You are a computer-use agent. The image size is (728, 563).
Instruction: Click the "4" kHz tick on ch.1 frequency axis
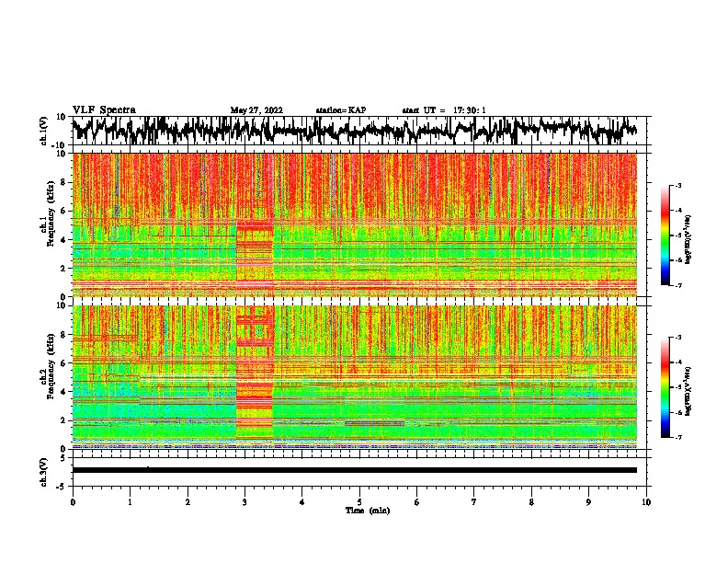pos(63,240)
